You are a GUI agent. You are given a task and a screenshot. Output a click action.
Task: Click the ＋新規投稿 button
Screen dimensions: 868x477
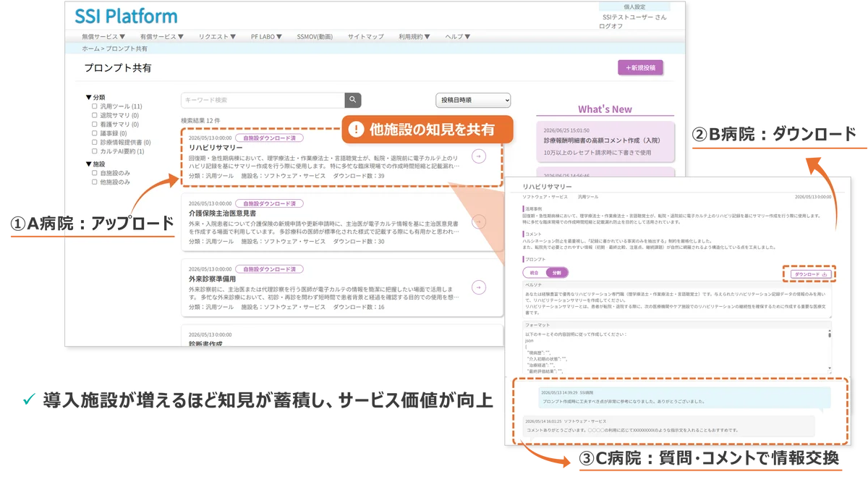pos(640,67)
